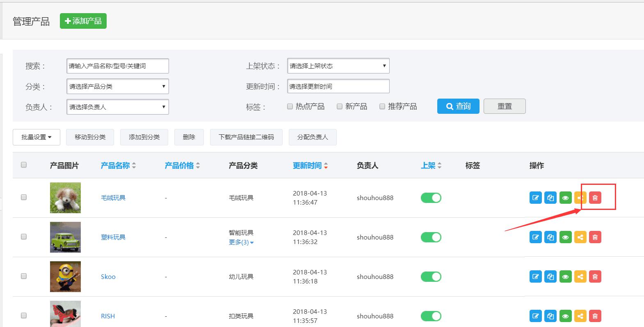Open the 批量设置 batch menu
The image size is (644, 327).
point(37,137)
